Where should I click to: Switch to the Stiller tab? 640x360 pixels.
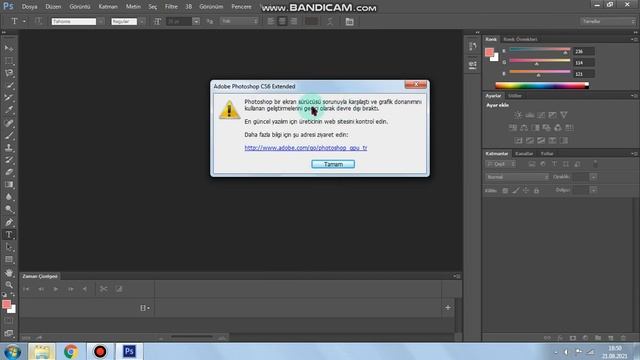coord(515,96)
